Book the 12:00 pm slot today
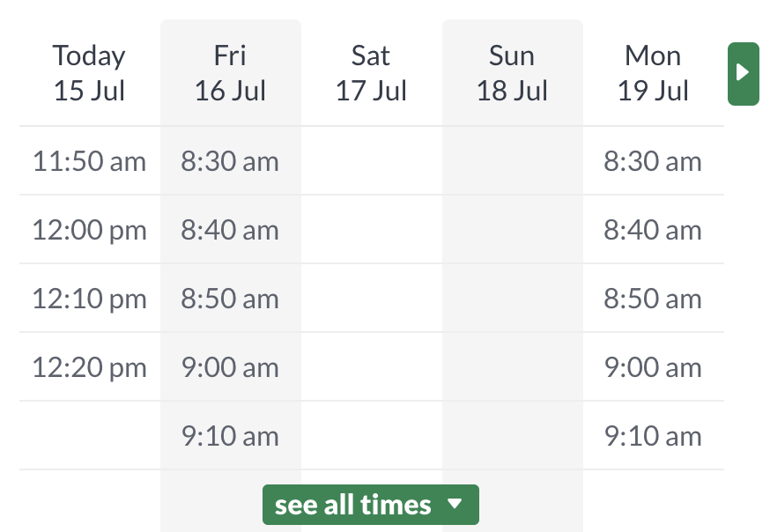 point(88,230)
